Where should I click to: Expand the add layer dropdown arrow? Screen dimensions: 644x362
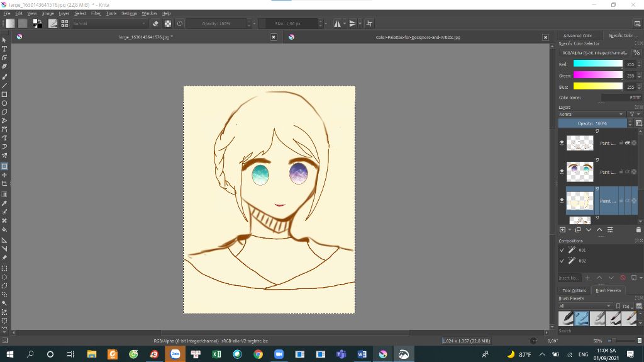(x=570, y=230)
